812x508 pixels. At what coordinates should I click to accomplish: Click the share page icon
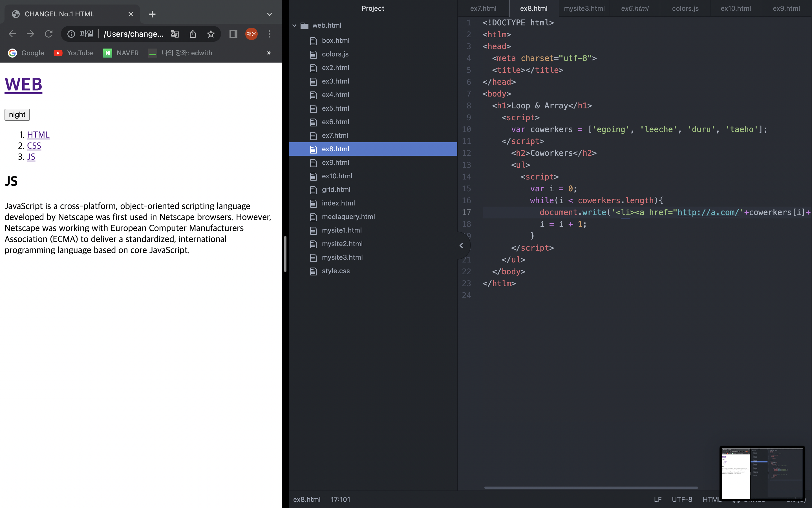[193, 34]
